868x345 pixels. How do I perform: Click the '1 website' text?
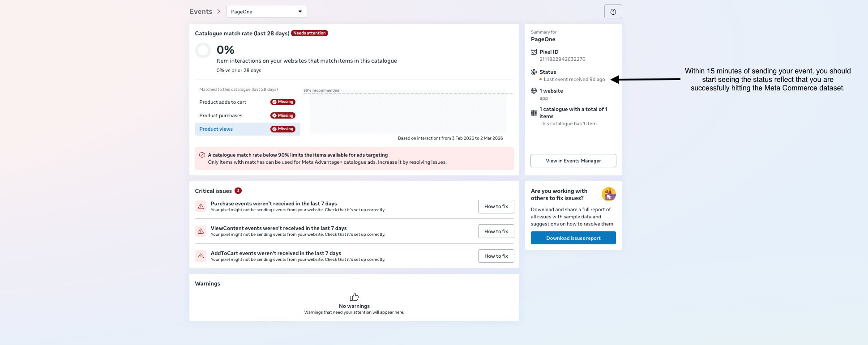click(551, 91)
